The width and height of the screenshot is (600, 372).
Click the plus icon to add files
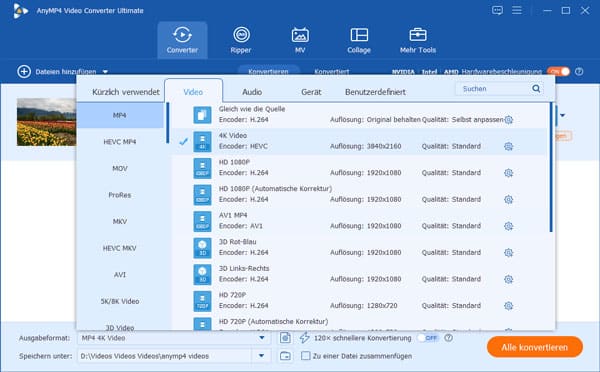point(24,72)
